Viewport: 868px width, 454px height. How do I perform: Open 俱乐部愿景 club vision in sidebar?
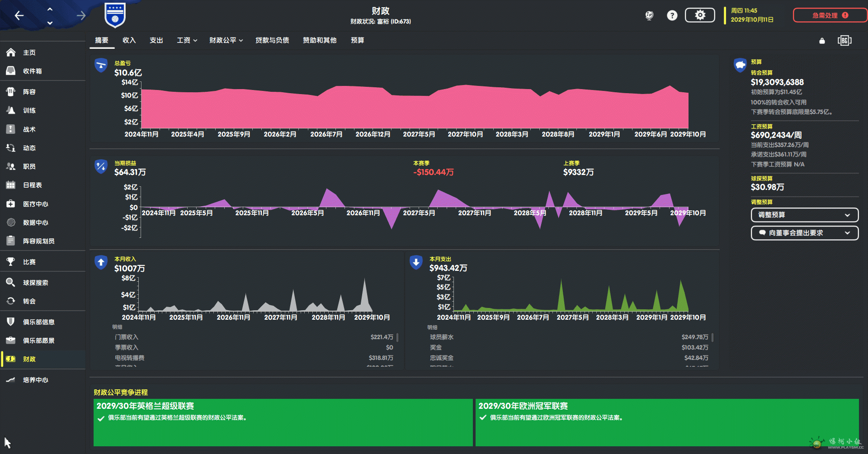[x=42, y=340]
